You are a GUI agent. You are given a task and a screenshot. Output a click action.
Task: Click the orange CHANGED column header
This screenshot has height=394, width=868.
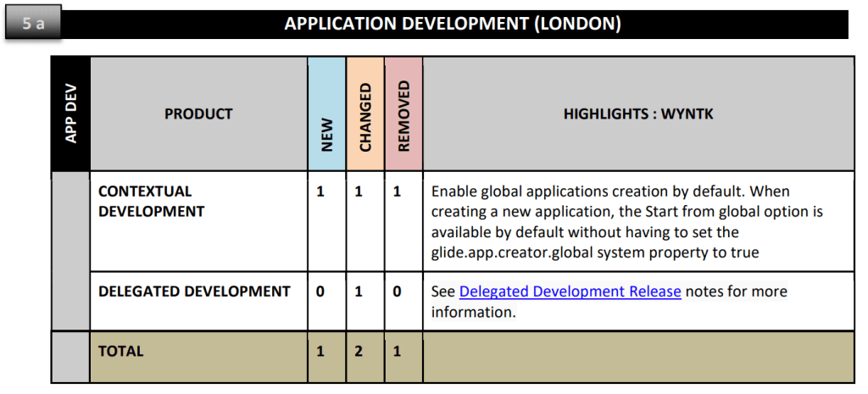click(365, 114)
